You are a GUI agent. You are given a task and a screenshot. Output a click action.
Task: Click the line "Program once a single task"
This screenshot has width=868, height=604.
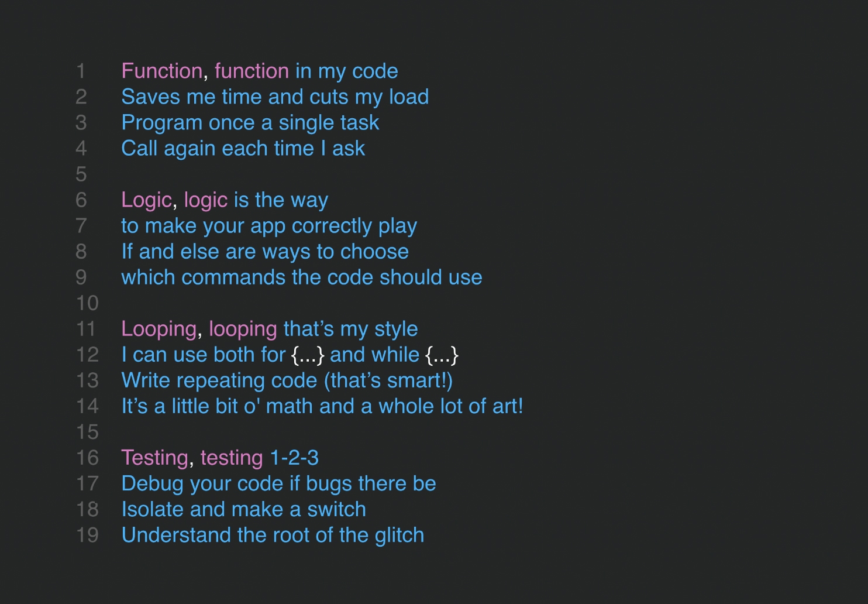(x=250, y=123)
